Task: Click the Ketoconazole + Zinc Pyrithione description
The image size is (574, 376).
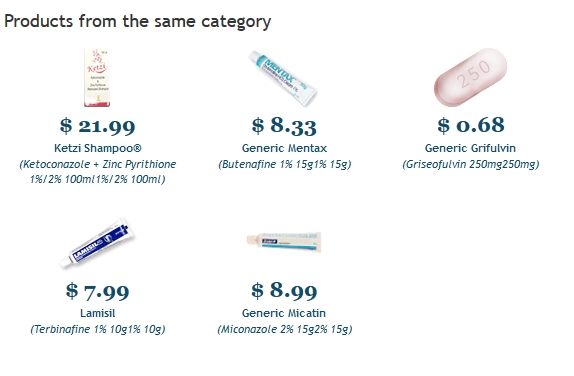Action: tap(98, 172)
